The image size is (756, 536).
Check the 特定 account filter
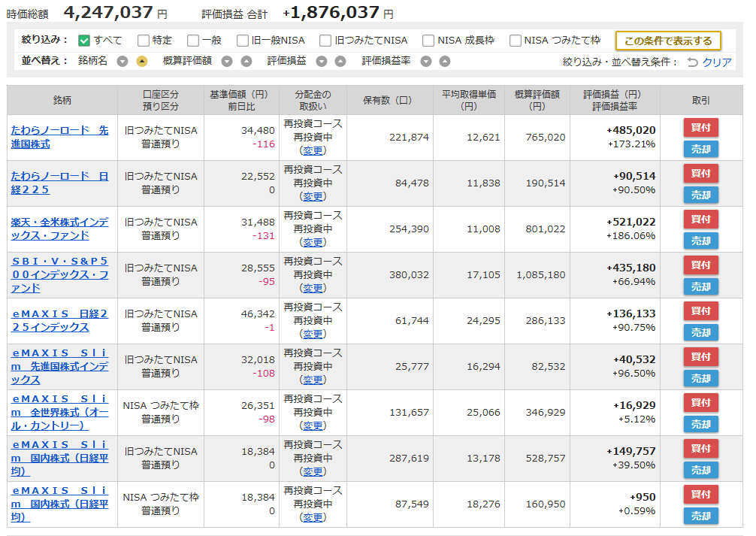[144, 41]
